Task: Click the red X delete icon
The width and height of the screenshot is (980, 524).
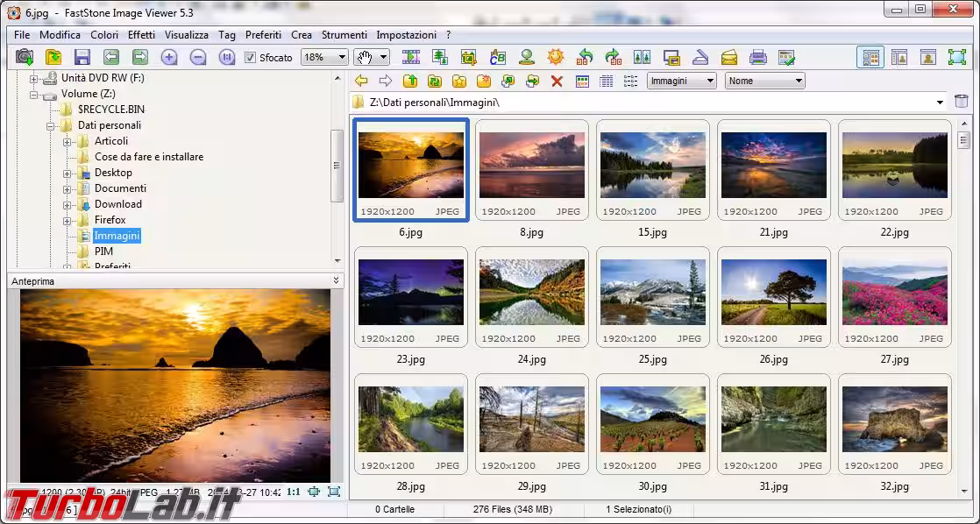Action: pos(557,81)
